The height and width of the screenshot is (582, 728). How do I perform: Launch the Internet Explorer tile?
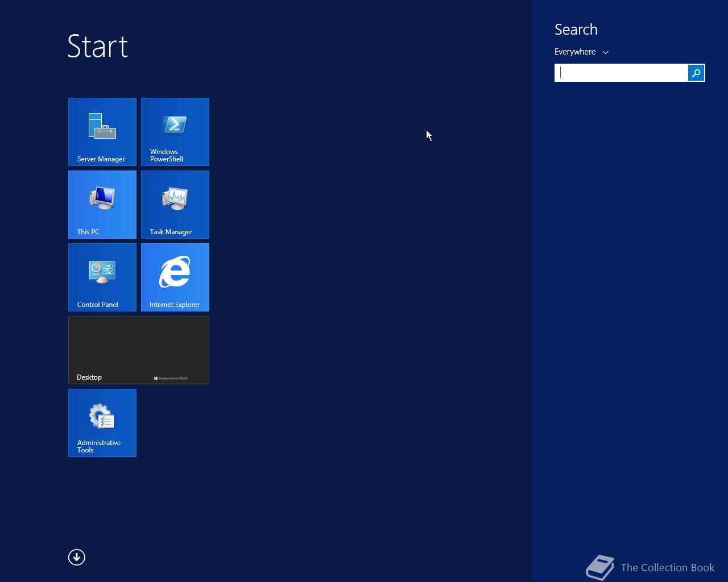coord(175,277)
